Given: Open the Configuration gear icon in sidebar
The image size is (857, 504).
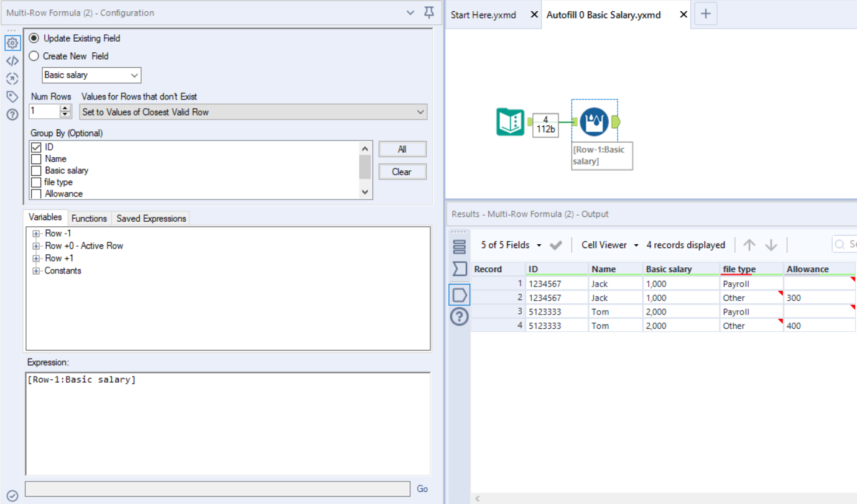Looking at the screenshot, I should [x=12, y=43].
